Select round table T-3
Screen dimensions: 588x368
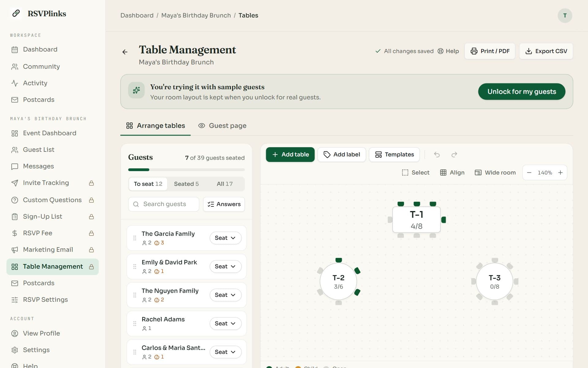coord(495,282)
